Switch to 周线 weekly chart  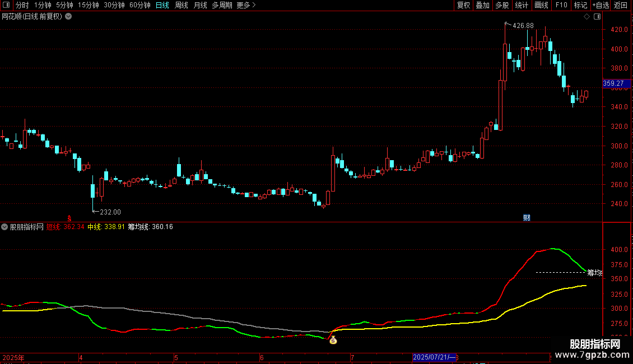click(x=181, y=5)
